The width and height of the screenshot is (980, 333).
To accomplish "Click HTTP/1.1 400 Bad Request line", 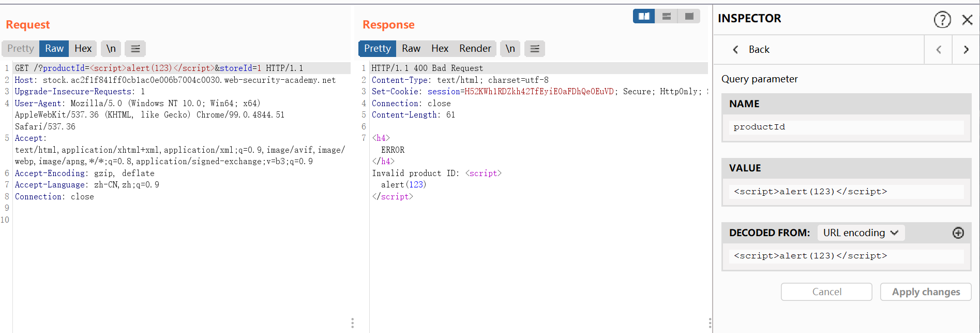I will (x=427, y=68).
